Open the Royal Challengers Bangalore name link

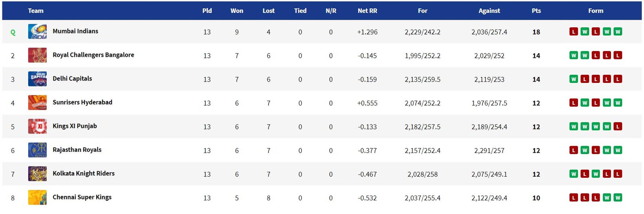93,55
